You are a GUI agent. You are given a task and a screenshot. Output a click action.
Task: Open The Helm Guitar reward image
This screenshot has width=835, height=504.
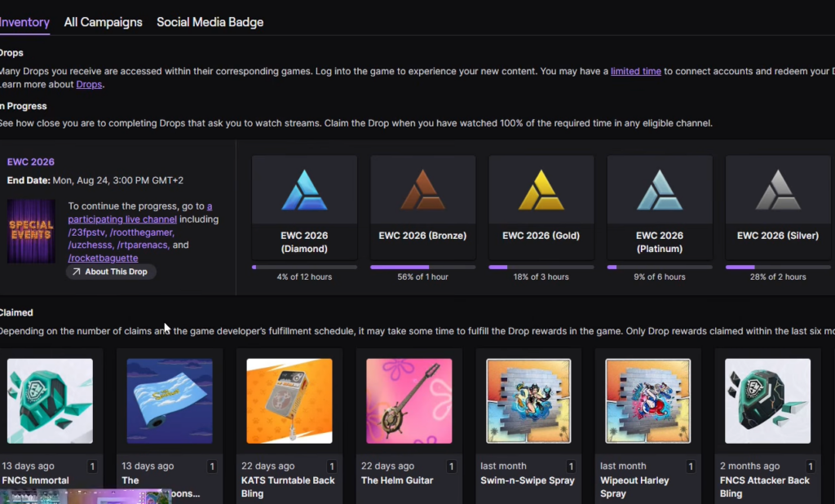coord(409,400)
